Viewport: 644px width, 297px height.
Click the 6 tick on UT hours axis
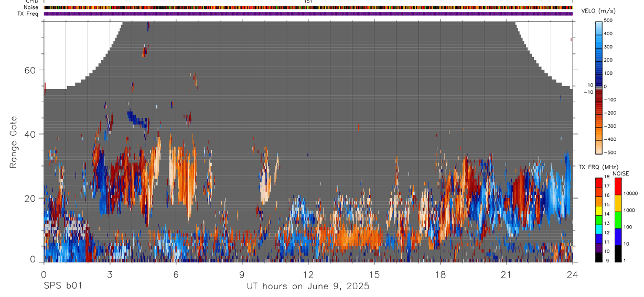point(176,274)
